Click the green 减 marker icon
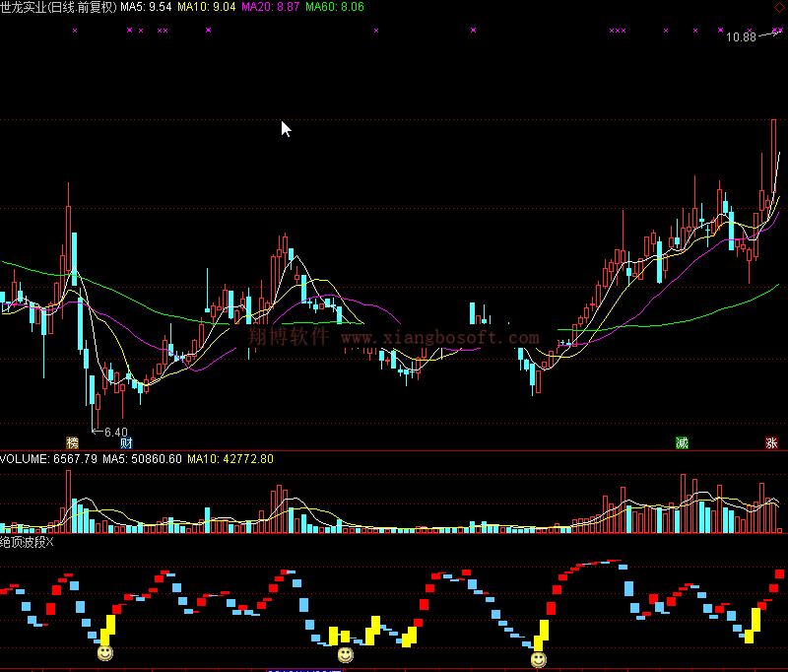The image size is (788, 672). 682,442
